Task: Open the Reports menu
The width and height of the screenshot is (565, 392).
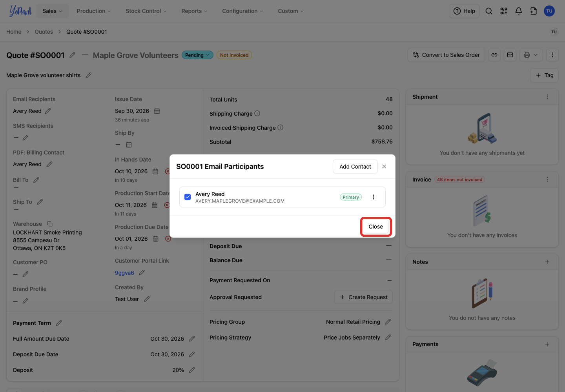Action: [194, 11]
